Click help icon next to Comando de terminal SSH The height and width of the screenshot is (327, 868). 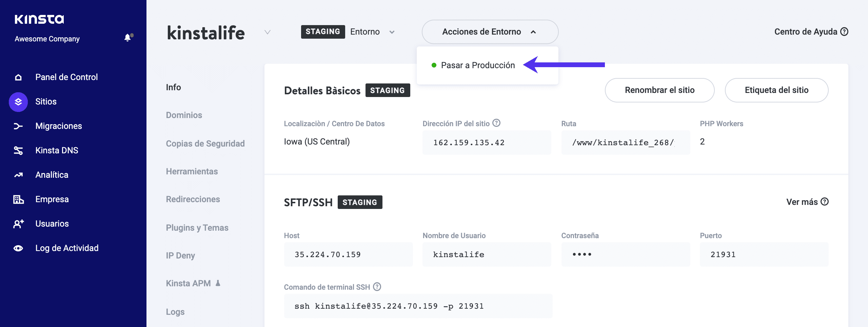(377, 287)
